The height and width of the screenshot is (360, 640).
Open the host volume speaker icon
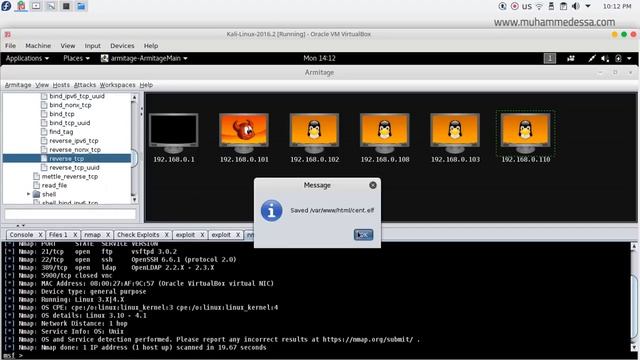pyautogui.click(x=576, y=6)
